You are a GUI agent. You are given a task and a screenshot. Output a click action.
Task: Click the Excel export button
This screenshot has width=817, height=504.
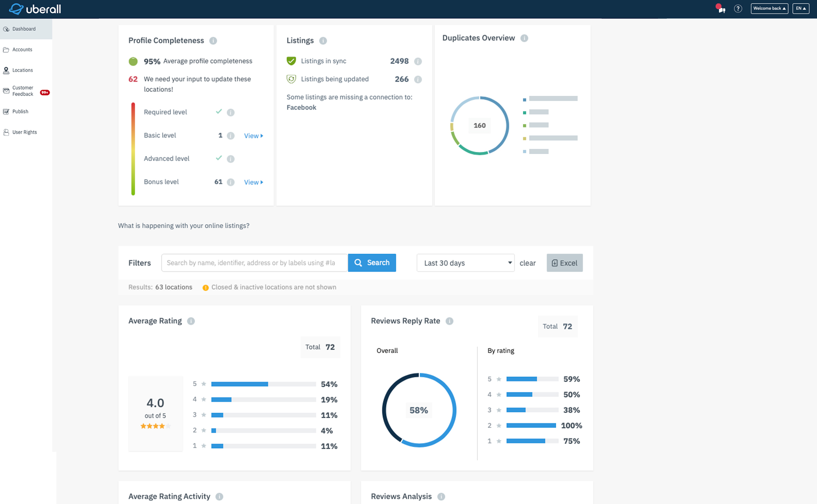[565, 263]
